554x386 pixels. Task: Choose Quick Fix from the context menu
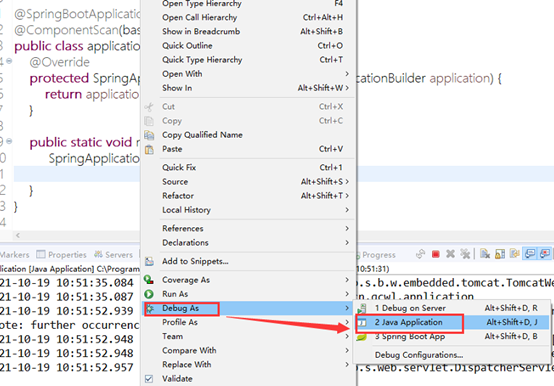point(248,167)
